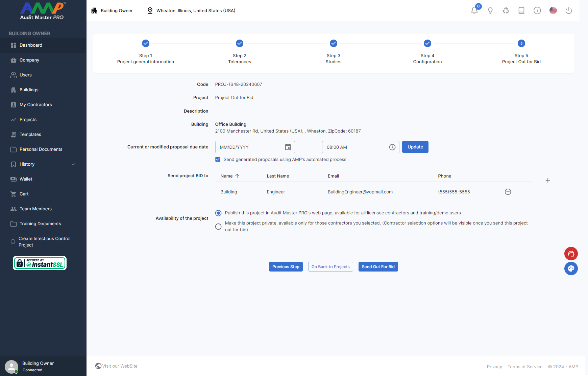
Task: Go to Wallet in sidebar
Action: [26, 179]
